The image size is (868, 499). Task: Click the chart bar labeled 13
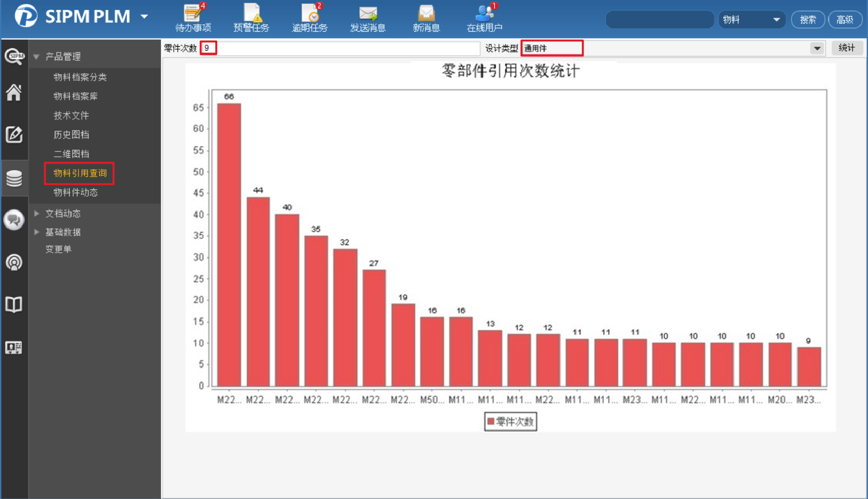pyautogui.click(x=490, y=359)
